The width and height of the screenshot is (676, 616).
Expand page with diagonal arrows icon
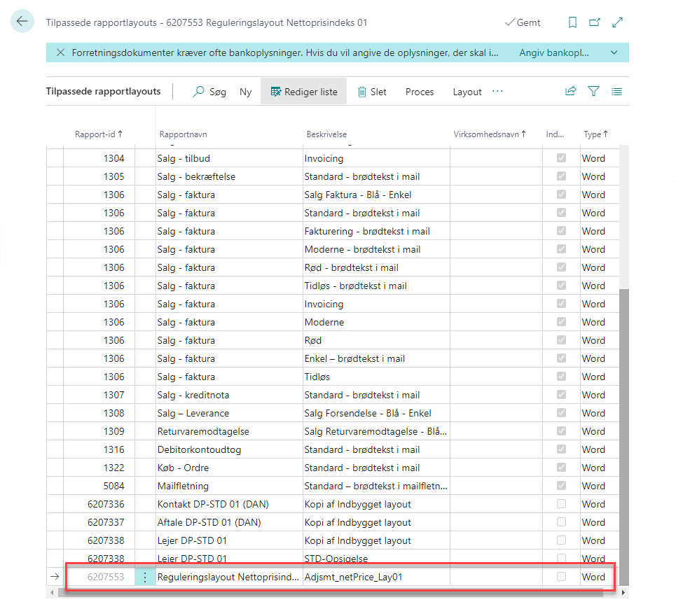coord(617,22)
